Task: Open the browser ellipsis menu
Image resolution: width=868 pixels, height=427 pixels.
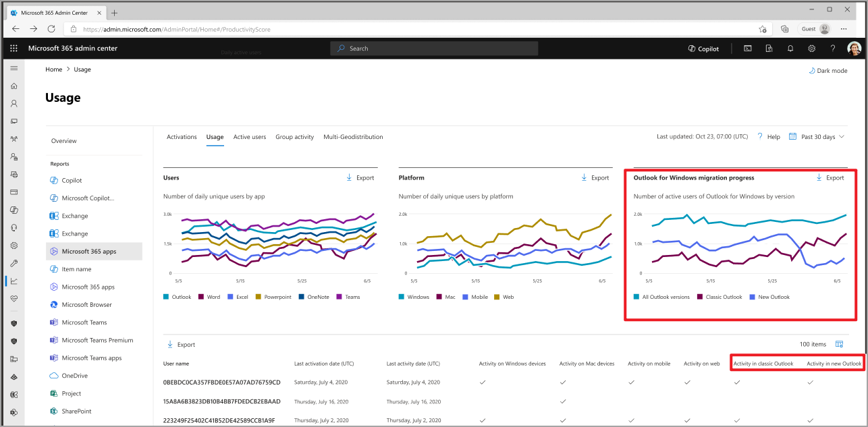Action: click(x=844, y=29)
